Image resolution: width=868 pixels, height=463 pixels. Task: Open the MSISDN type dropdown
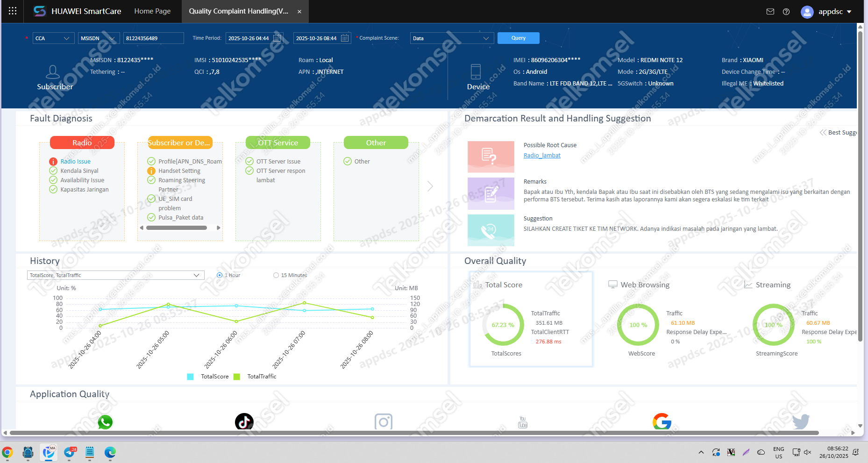[99, 38]
